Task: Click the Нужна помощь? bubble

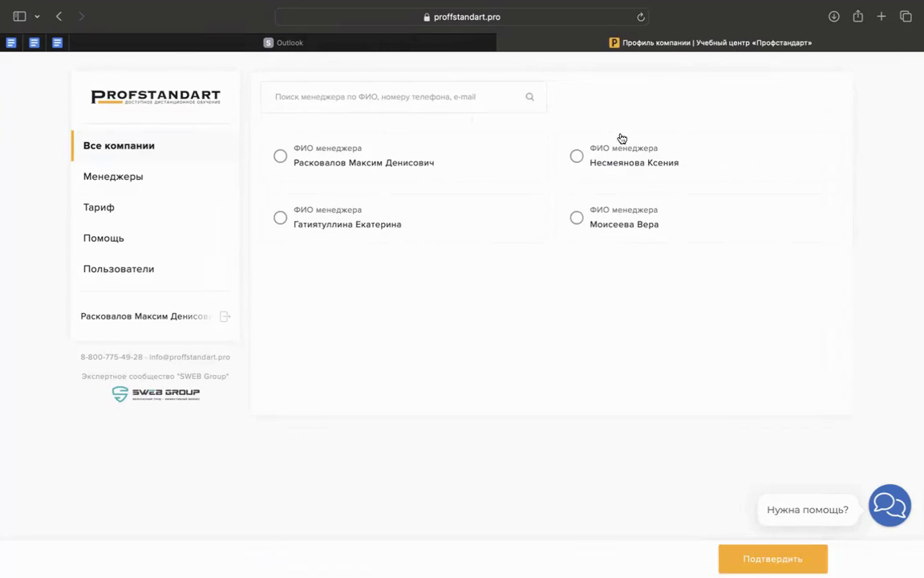Action: tap(808, 510)
